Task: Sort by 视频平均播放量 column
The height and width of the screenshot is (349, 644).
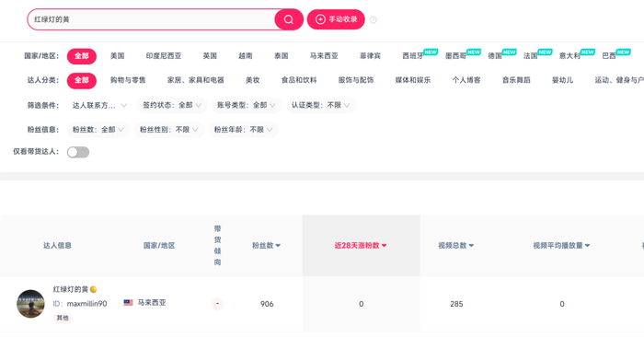Action: point(561,246)
